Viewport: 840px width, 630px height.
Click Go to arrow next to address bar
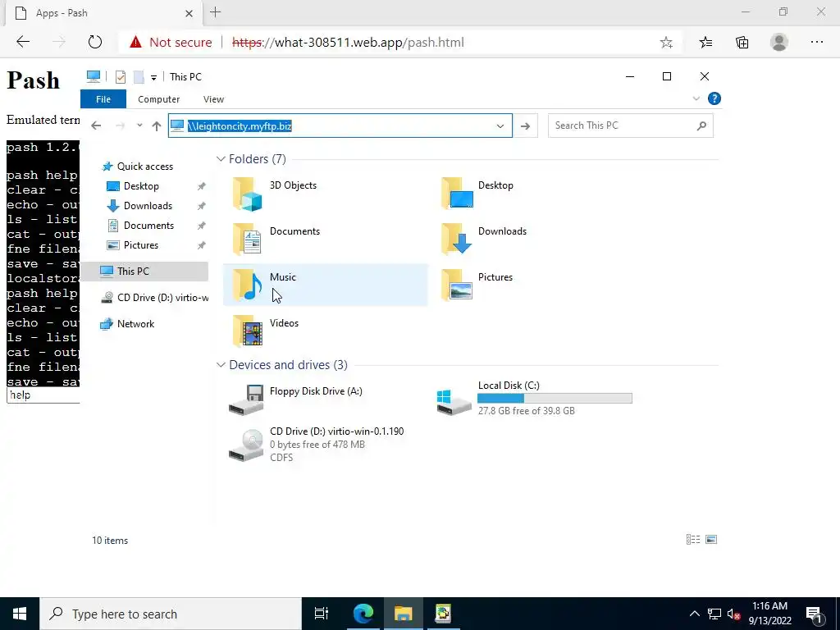click(x=526, y=126)
